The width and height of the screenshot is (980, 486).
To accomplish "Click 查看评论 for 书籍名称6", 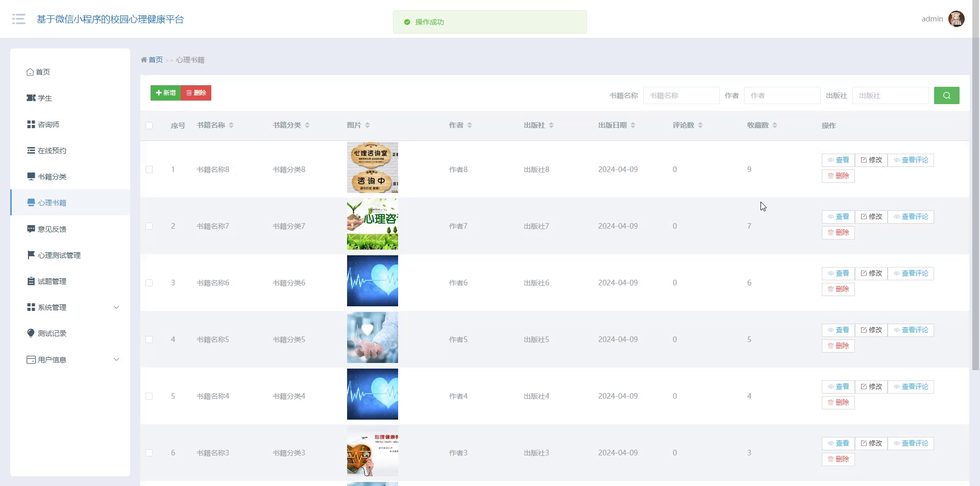I will [911, 274].
